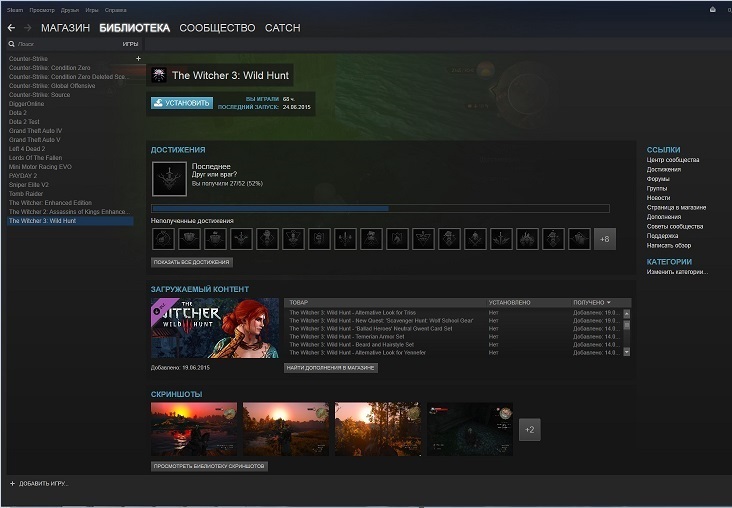Open the Страница в магазине link
Image resolution: width=732 pixels, height=508 pixels.
(x=676, y=207)
